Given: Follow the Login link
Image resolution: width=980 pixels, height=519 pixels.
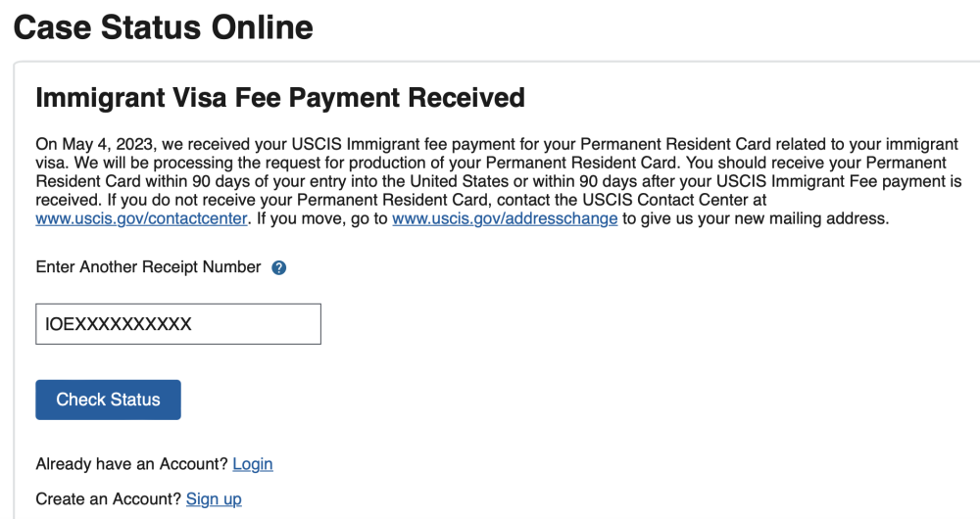Looking at the screenshot, I should pyautogui.click(x=253, y=464).
